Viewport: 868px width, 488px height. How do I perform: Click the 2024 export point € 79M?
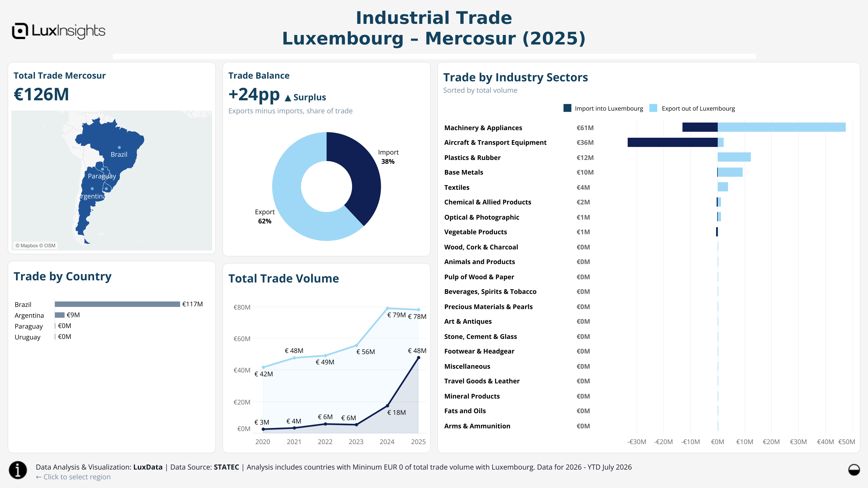(x=388, y=308)
